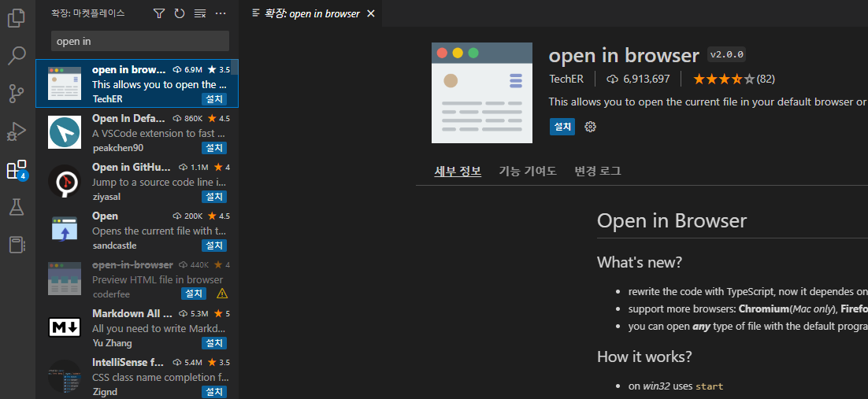Click the large open in browser extension logo

coord(482,93)
